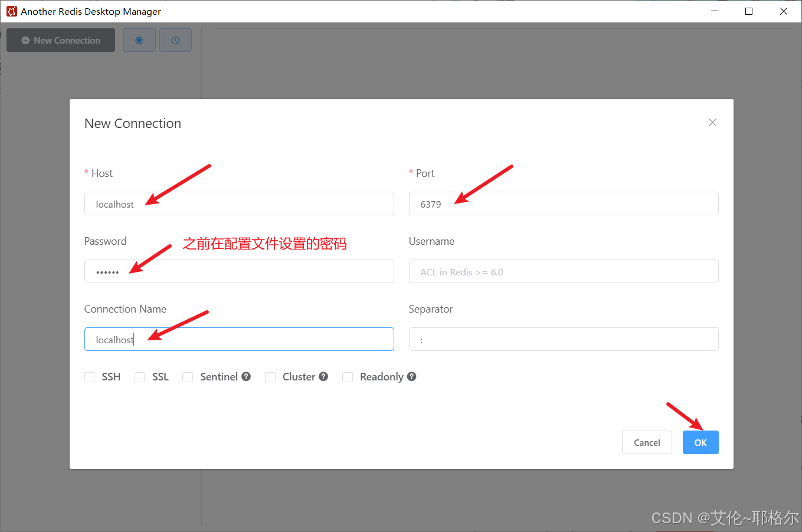
Task: Click the Sentinel help question-mark icon
Action: 246,376
